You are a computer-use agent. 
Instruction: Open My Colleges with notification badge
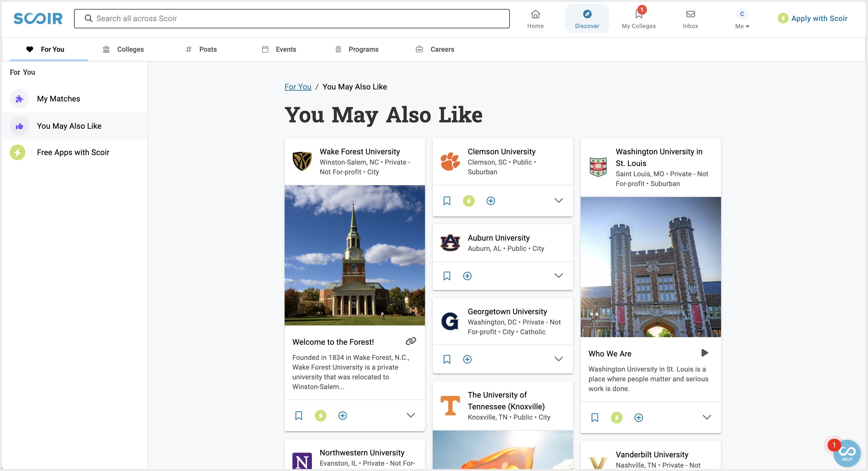tap(638, 19)
